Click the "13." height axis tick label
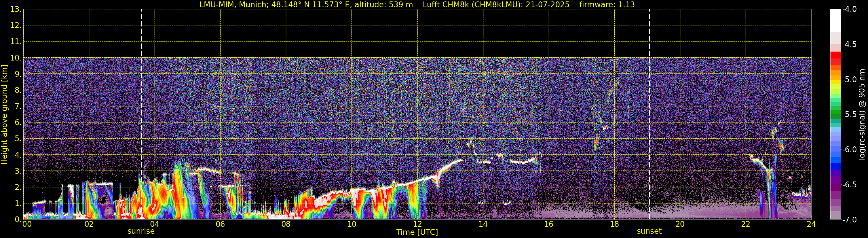The width and height of the screenshot is (868, 238). 16,10
